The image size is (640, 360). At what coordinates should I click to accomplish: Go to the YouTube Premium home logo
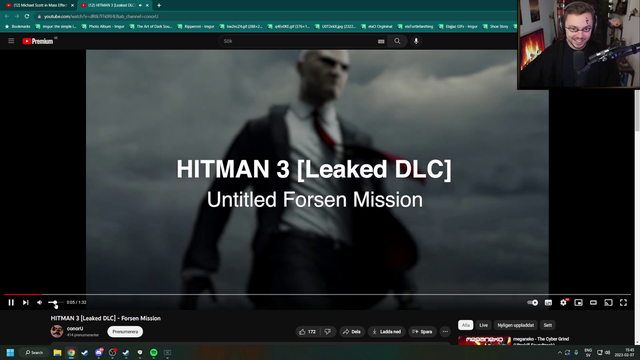coord(38,41)
